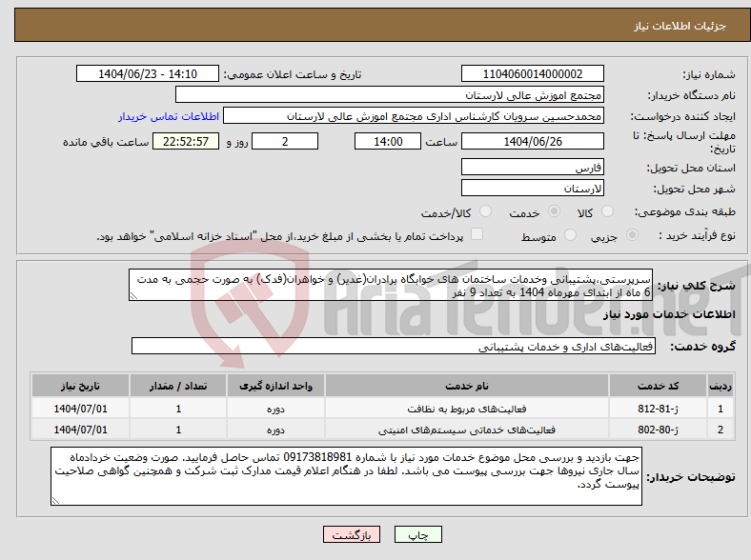The width and height of the screenshot is (751, 560).
Task: Open the اطلاعات تماس خریدار link
Action: (169, 116)
